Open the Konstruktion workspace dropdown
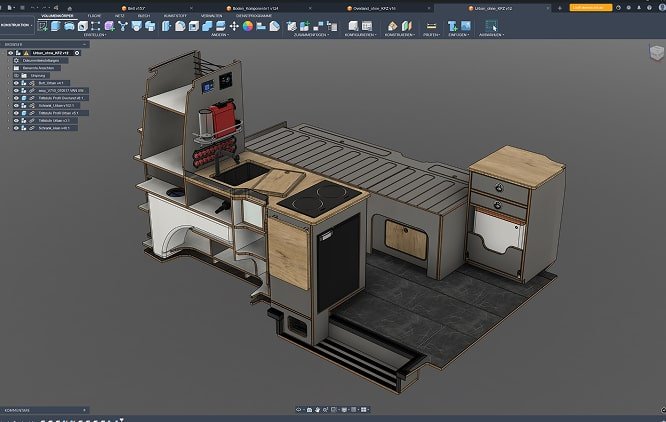This screenshot has width=666, height=422. pos(15,26)
